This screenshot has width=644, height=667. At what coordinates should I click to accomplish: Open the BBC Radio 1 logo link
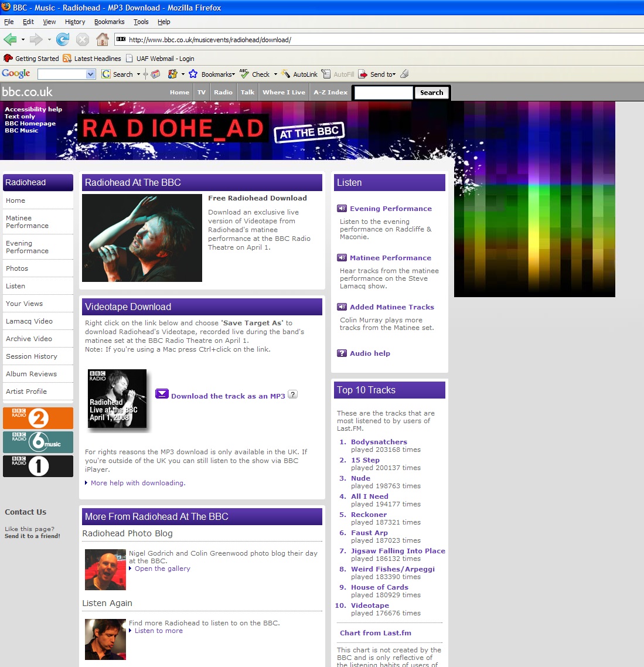[38, 466]
